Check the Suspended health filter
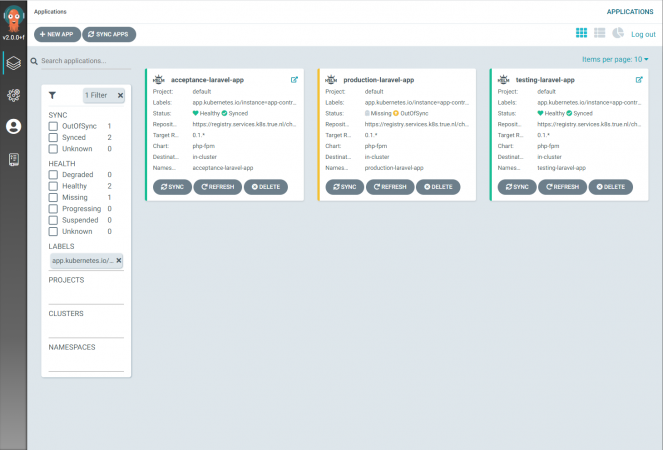 pos(53,220)
